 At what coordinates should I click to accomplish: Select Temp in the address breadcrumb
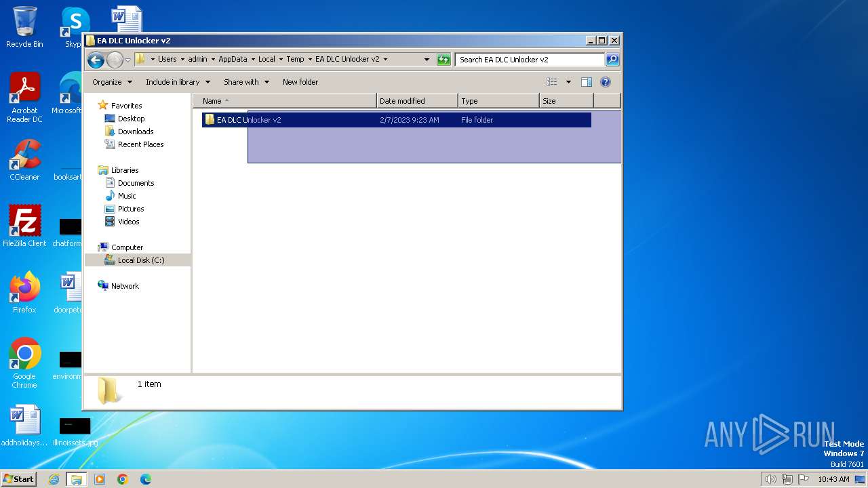[295, 59]
